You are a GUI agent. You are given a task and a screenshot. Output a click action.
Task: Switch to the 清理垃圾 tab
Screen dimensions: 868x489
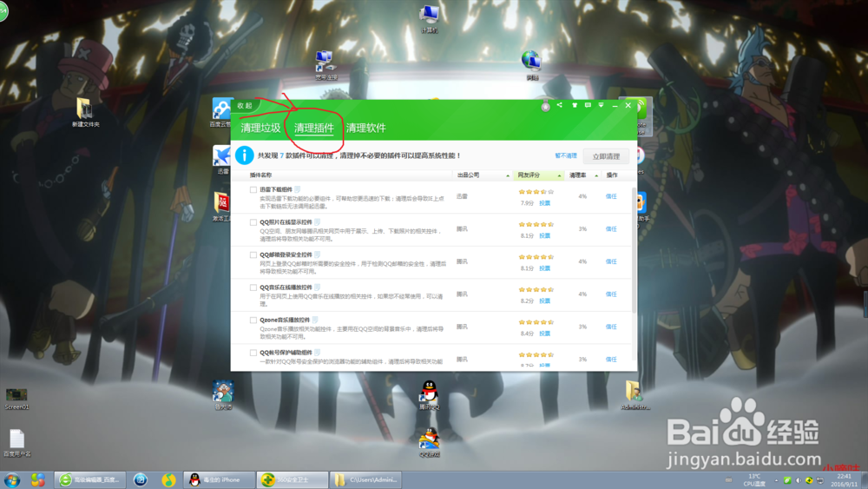click(260, 128)
